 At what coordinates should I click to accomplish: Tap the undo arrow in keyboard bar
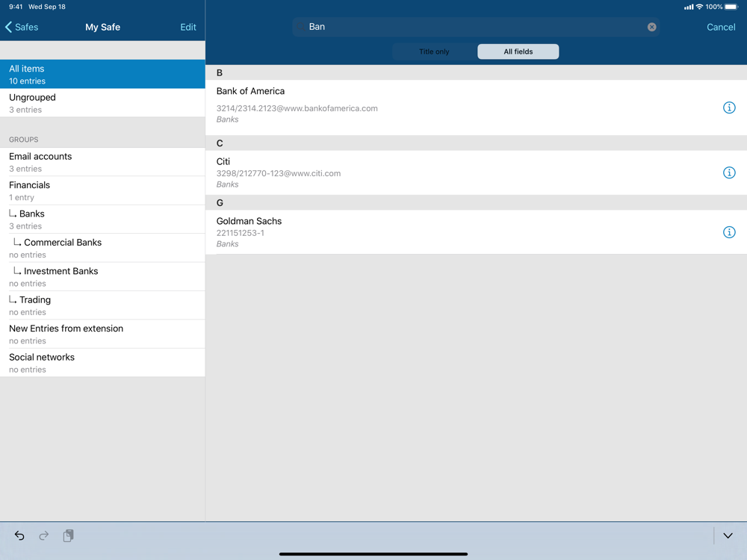(x=19, y=535)
